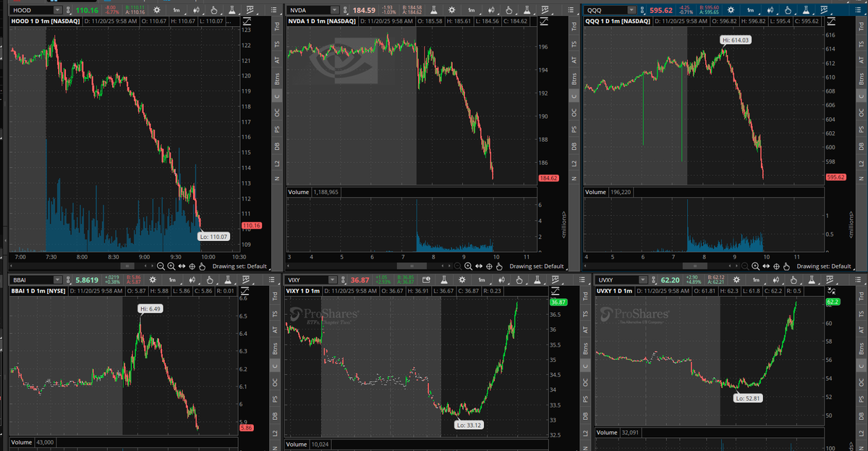Image resolution: width=868 pixels, height=451 pixels.
Task: Click Hi: 614.03 bubble on QQQ chart
Action: (736, 41)
